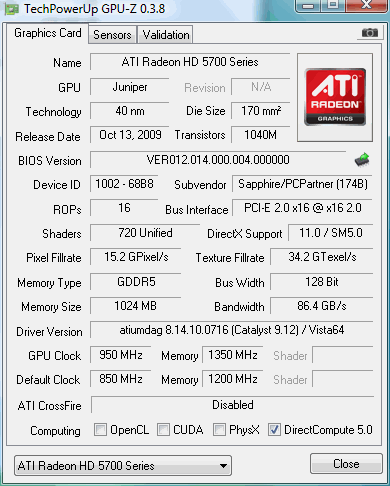This screenshot has width=390, height=486.
Task: Minimize the GPU-Z window
Action: click(308, 5)
